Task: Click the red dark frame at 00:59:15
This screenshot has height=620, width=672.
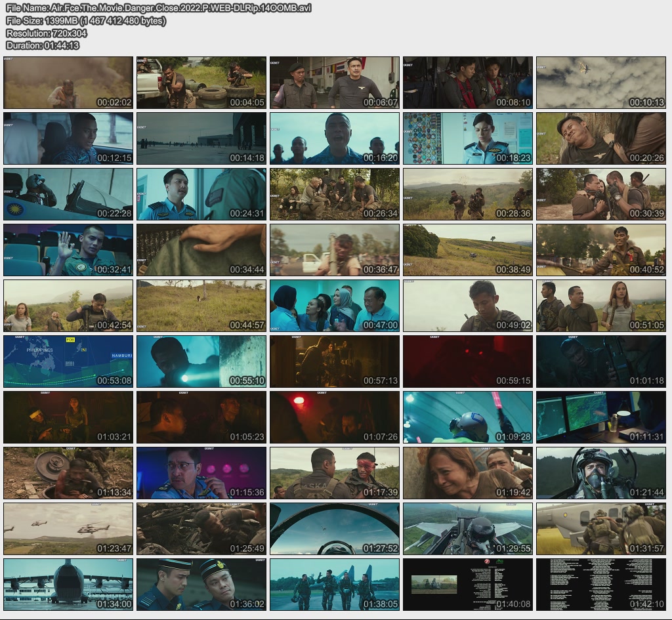Action: click(x=468, y=362)
